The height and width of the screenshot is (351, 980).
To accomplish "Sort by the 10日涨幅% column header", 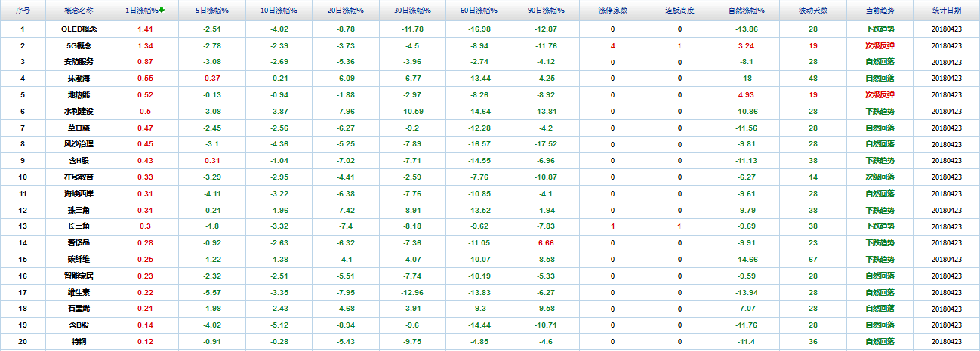I will click(x=279, y=11).
